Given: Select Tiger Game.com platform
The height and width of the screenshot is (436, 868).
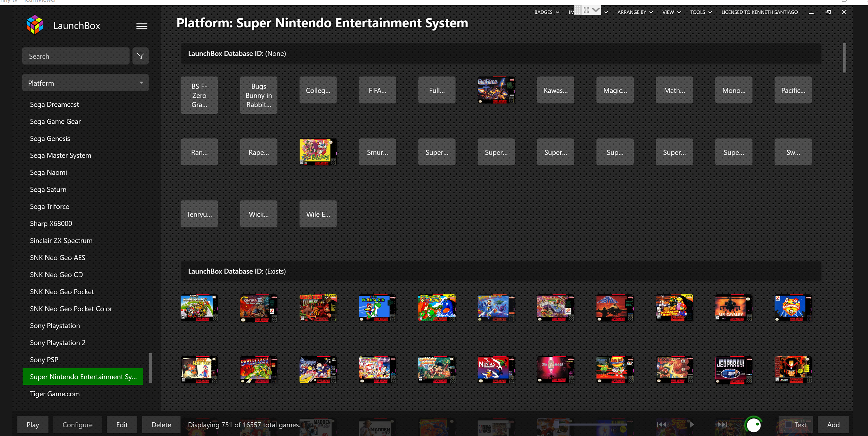Looking at the screenshot, I should (x=55, y=394).
